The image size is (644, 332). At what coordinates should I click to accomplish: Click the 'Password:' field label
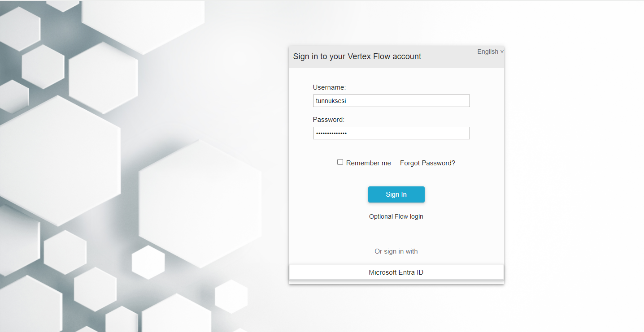[x=328, y=120]
